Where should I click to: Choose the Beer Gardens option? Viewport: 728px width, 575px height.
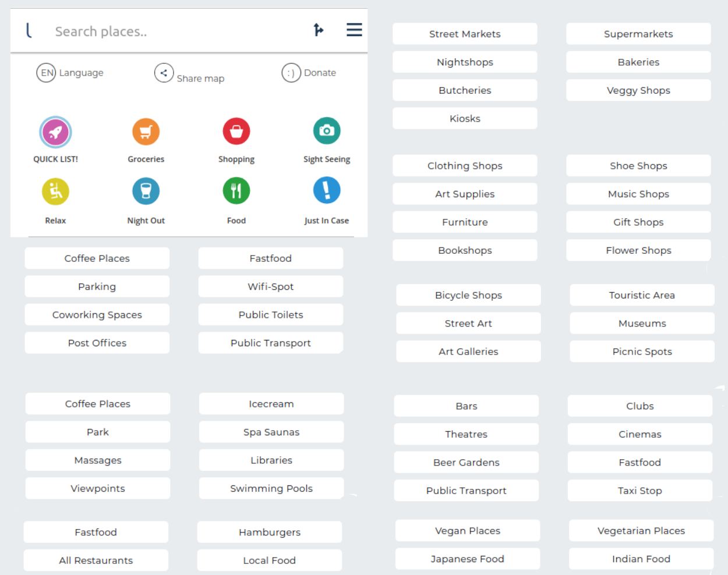(x=466, y=463)
